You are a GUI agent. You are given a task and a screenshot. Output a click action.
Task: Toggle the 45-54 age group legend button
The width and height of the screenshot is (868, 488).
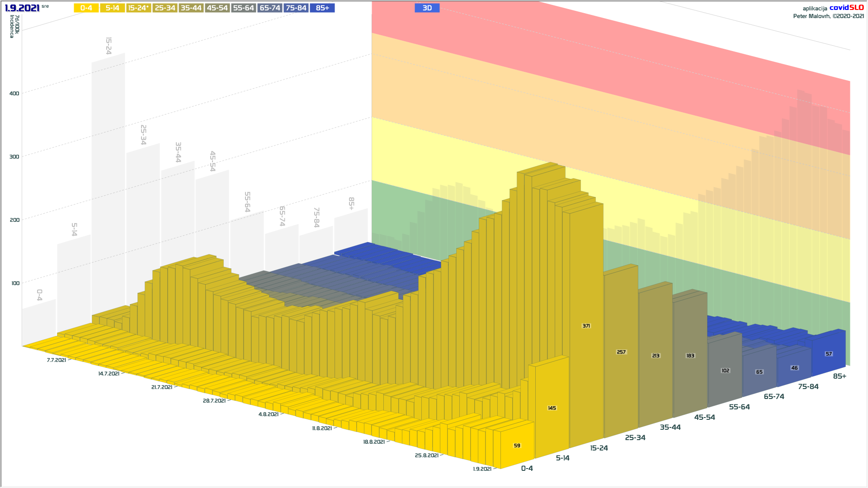click(217, 8)
